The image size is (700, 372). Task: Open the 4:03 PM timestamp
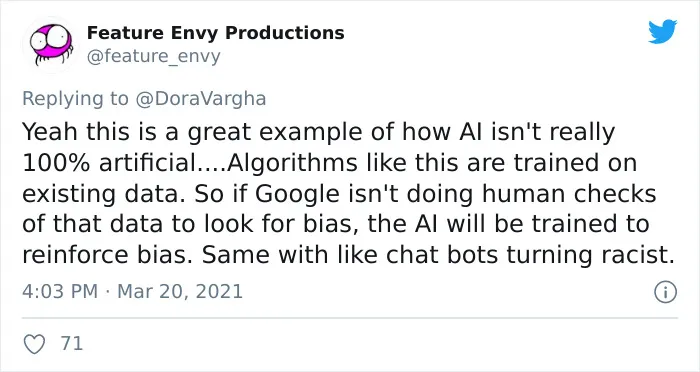tap(60, 292)
